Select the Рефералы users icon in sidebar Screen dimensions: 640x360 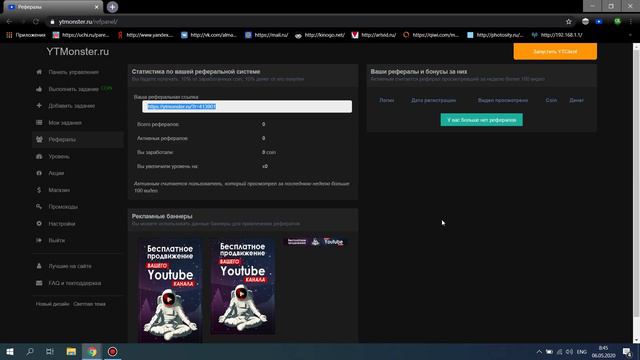39,140
